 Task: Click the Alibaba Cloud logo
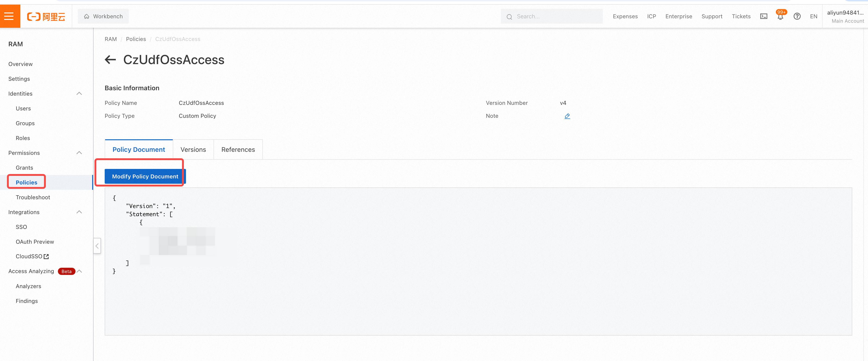[x=46, y=16]
